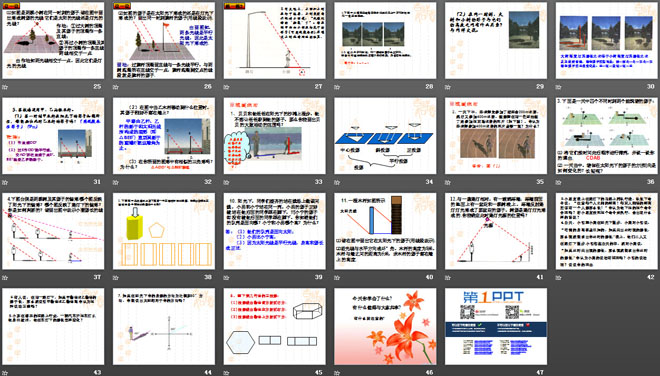Select slide 45 hexagonal prism thumbnail
660x376 pixels.
pyautogui.click(x=274, y=326)
